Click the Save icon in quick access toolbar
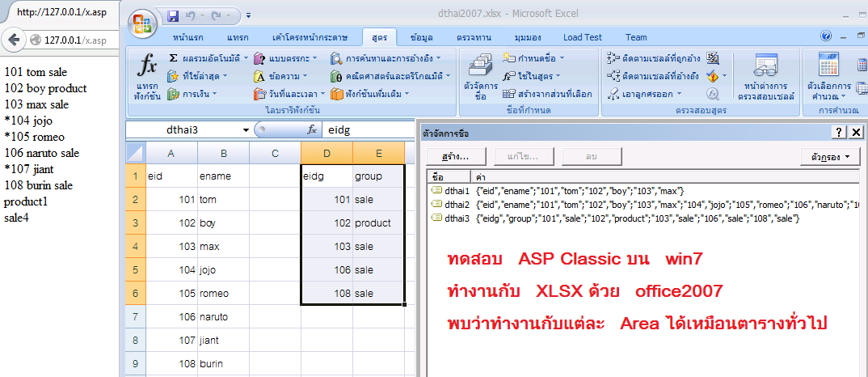This screenshot has height=377, width=868. tap(172, 15)
